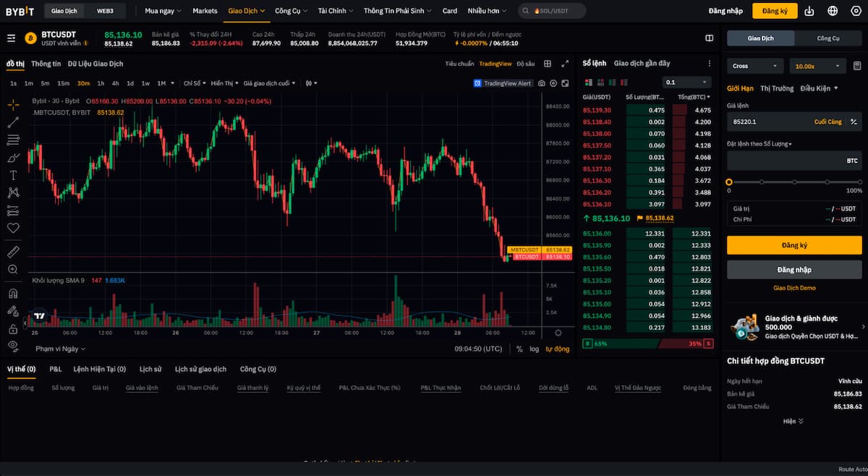Toggle log scale on chart
This screenshot has width=868, height=476.
pyautogui.click(x=534, y=349)
